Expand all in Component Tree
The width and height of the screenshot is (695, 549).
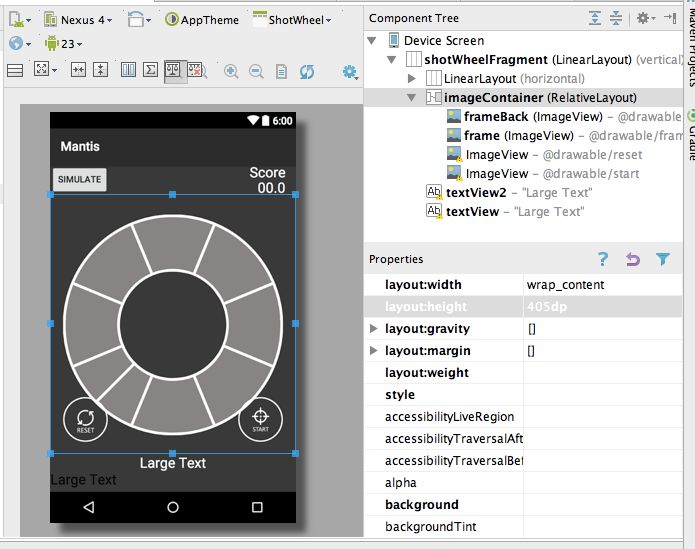point(595,18)
